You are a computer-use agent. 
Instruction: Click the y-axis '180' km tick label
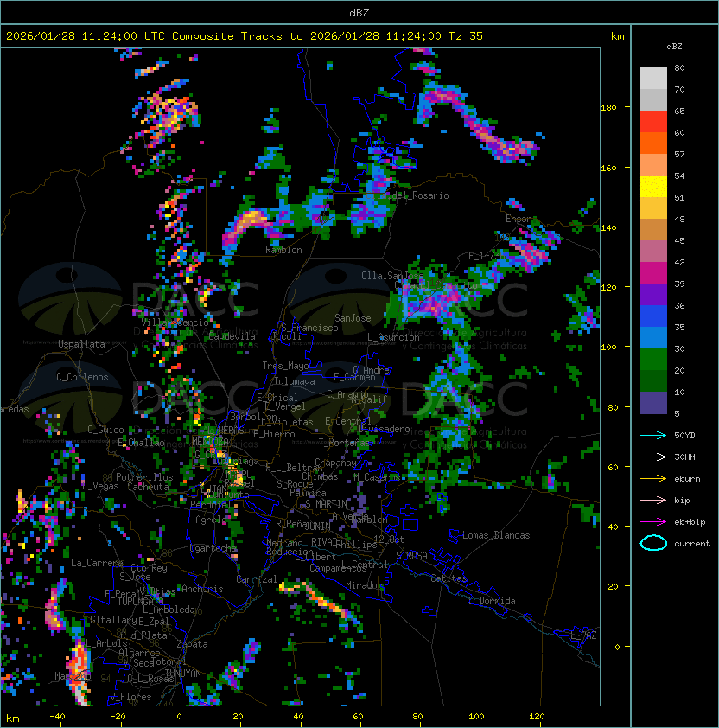(x=608, y=108)
